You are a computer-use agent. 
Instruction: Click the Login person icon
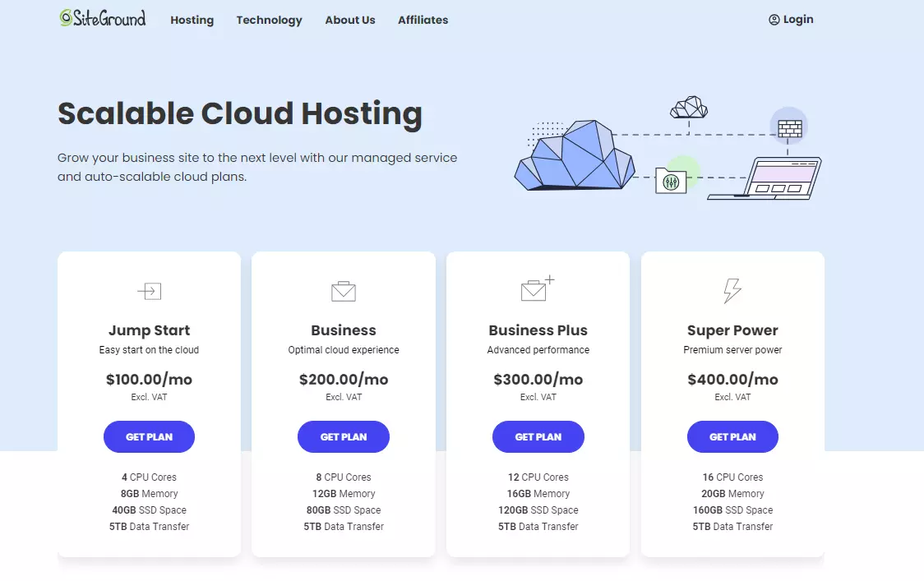pos(773,19)
